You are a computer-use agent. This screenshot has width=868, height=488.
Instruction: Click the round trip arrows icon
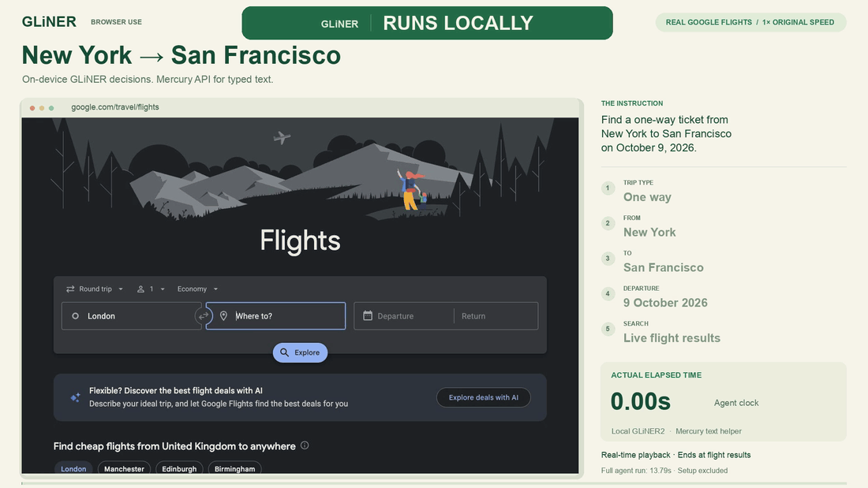coord(70,289)
